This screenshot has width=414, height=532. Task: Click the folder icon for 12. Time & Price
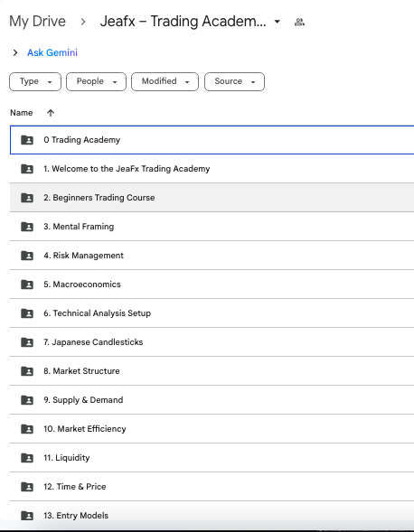[x=27, y=487]
